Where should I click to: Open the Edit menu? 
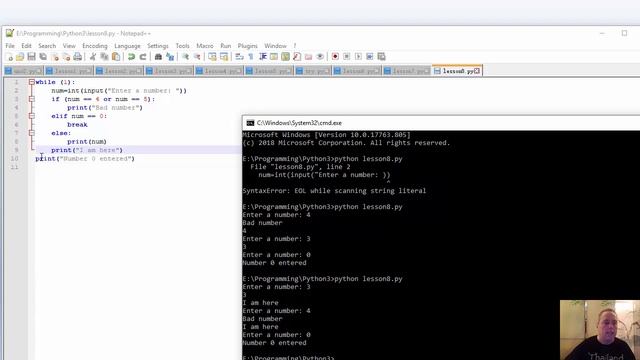26,46
